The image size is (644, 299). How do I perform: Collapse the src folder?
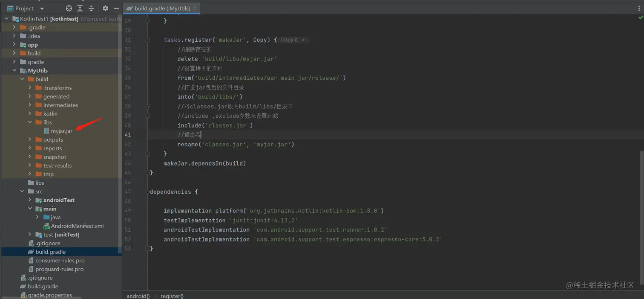point(22,192)
